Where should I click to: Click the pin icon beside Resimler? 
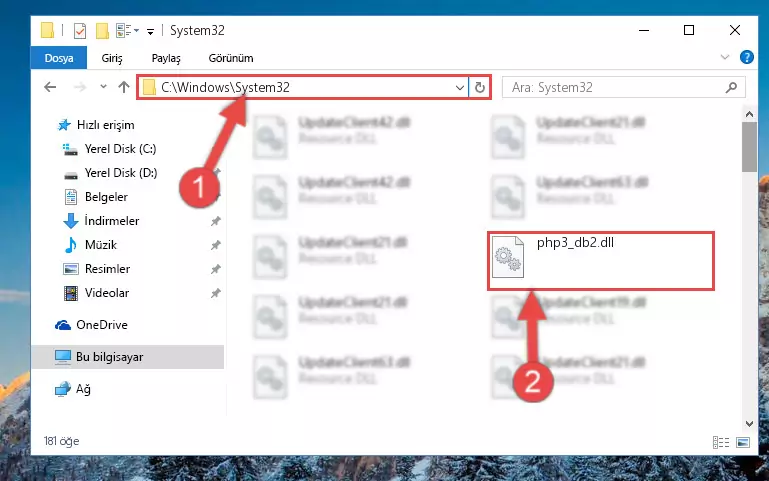[x=215, y=269]
